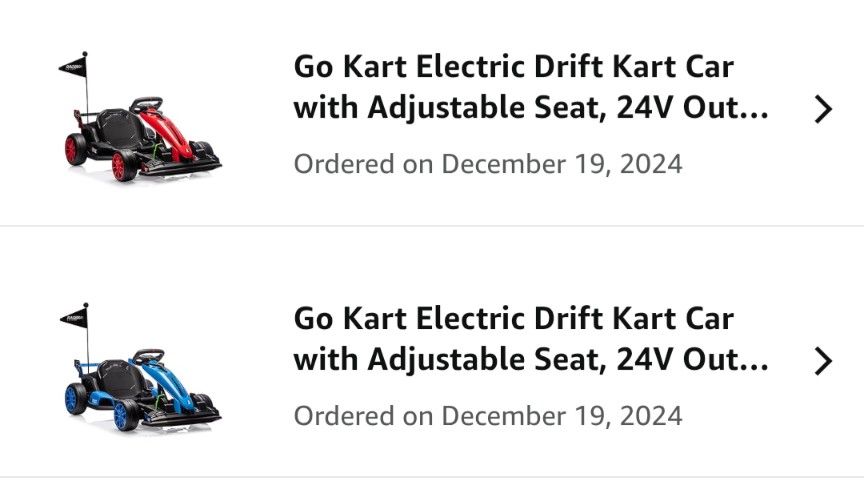Select order date under red kart listing

click(488, 163)
